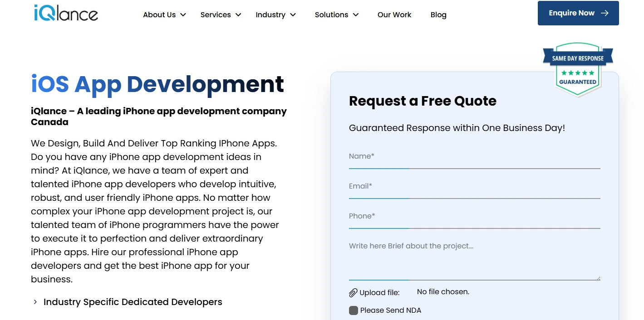The height and width of the screenshot is (320, 644).
Task: Open the iQlance logo homepage
Action: coord(66,13)
